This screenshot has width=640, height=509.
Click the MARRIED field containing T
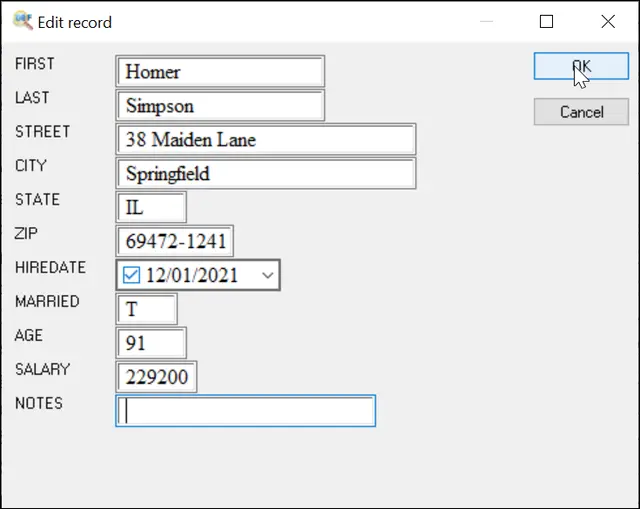147,309
